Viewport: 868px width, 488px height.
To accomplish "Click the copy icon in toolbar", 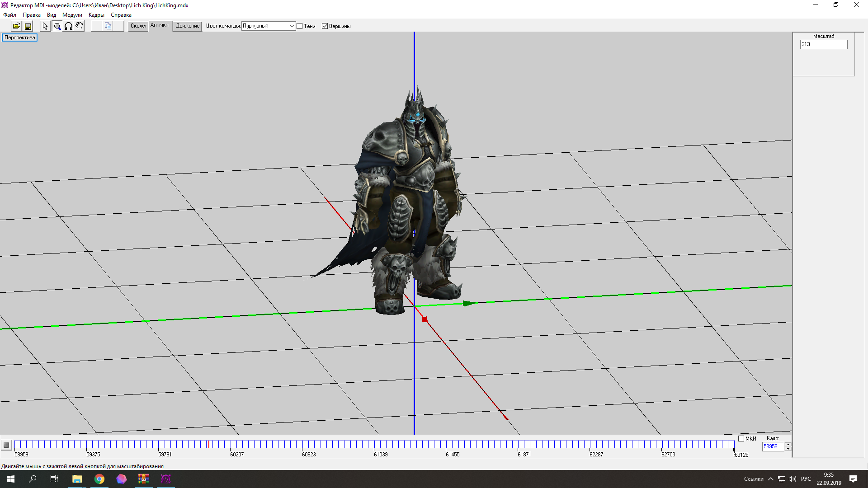I will [x=108, y=26].
